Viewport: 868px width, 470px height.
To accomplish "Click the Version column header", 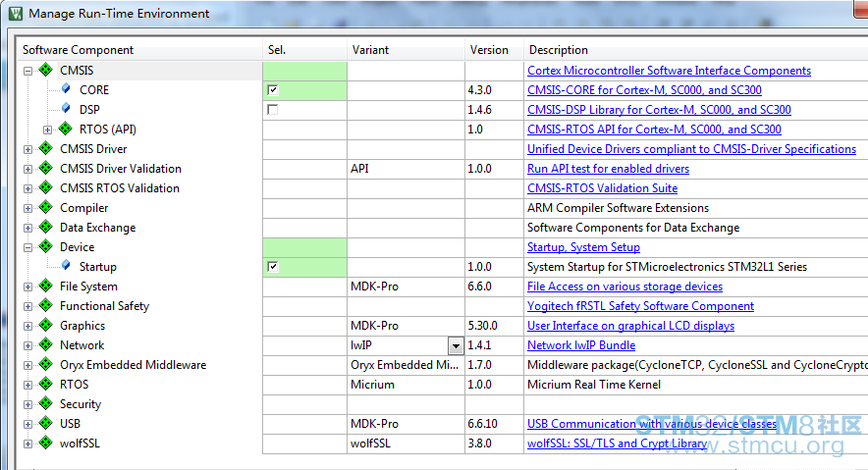I will click(x=494, y=50).
